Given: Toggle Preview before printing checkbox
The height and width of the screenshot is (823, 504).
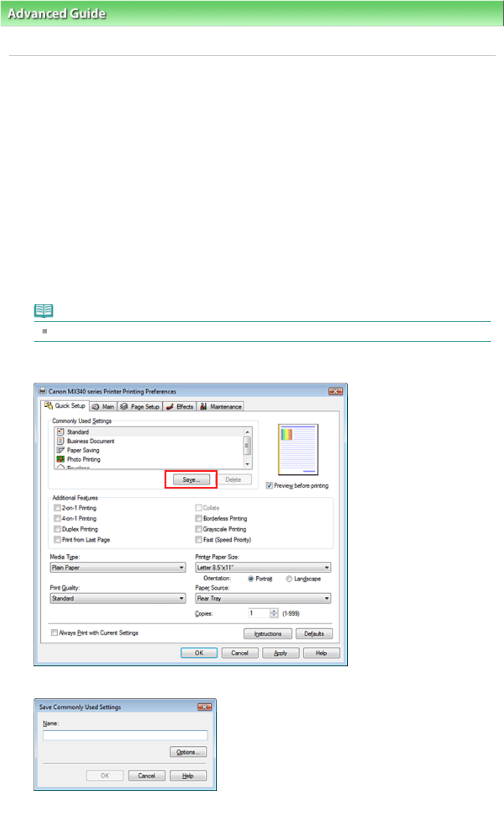Looking at the screenshot, I should tap(269, 486).
